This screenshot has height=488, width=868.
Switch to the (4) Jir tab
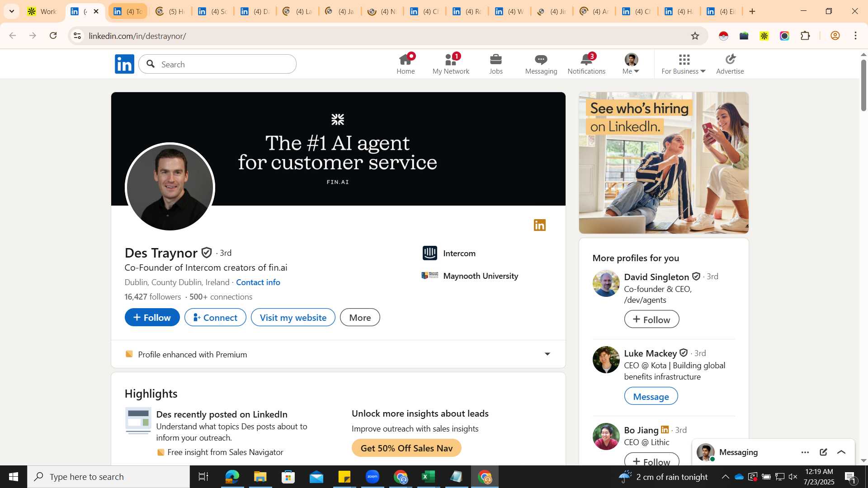552,11
